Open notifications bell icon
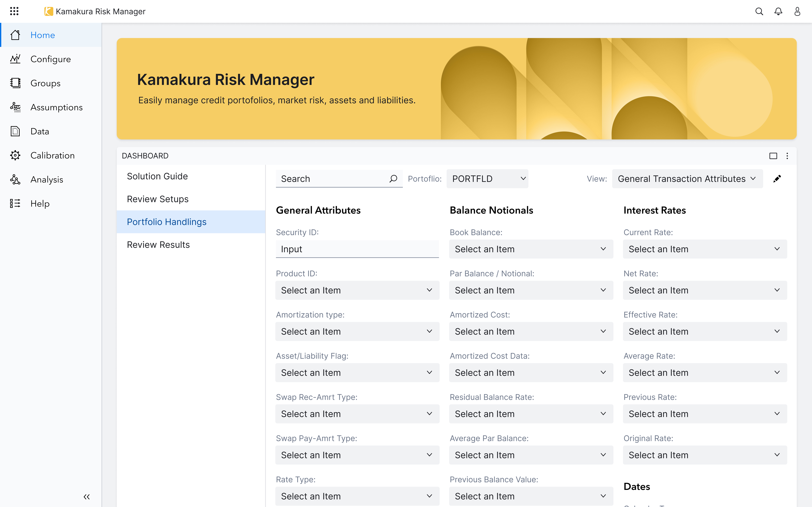This screenshot has width=812, height=507. (x=778, y=11)
